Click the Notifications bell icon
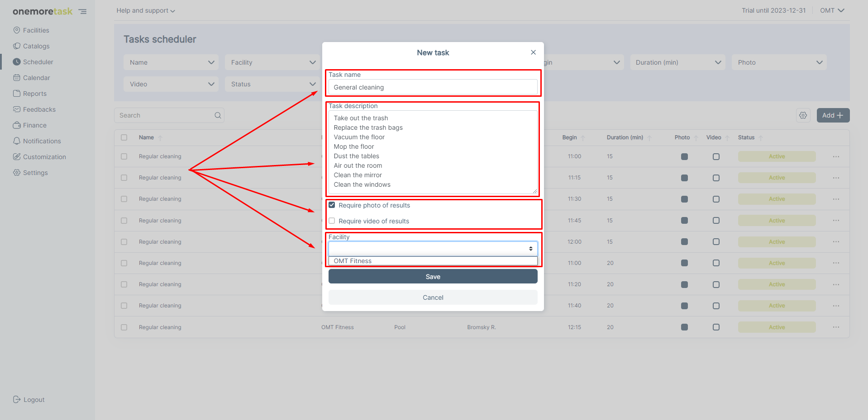 17,141
